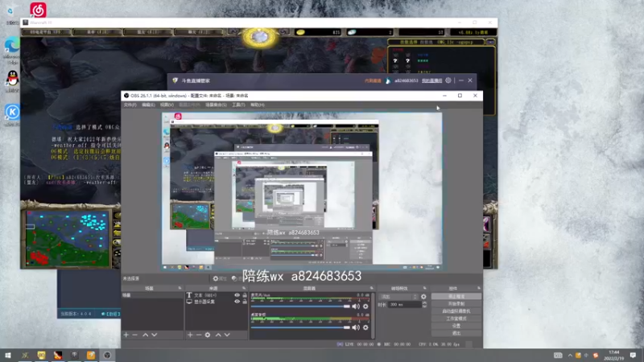Mute the desktop audio channel
The image size is (644, 362).
tap(356, 327)
